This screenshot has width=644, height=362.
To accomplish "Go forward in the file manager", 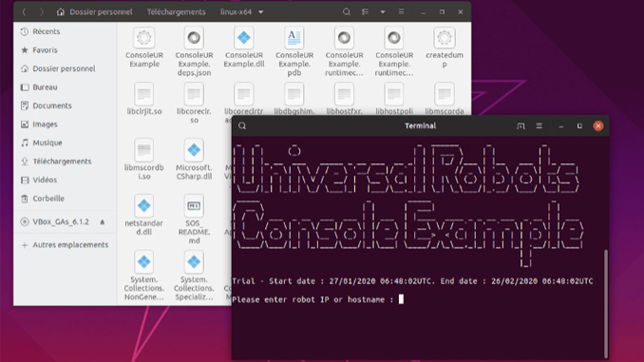I will [x=41, y=12].
